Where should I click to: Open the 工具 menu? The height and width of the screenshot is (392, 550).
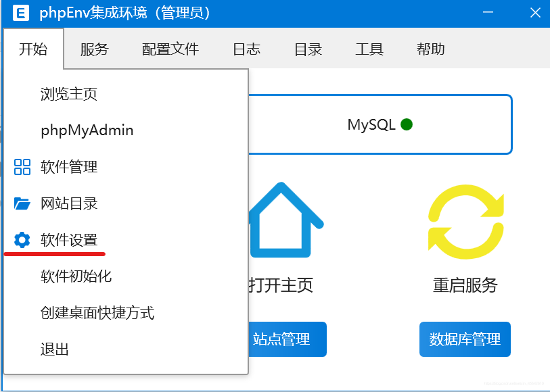coord(369,48)
